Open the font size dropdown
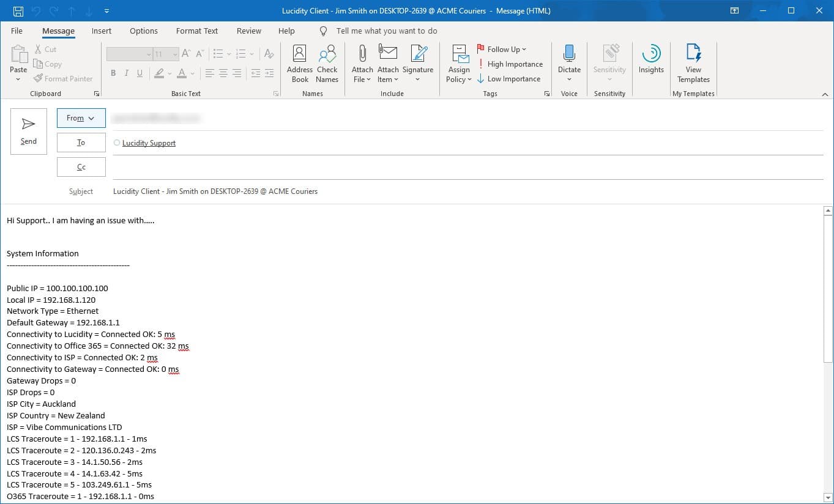The image size is (834, 504). click(x=175, y=54)
